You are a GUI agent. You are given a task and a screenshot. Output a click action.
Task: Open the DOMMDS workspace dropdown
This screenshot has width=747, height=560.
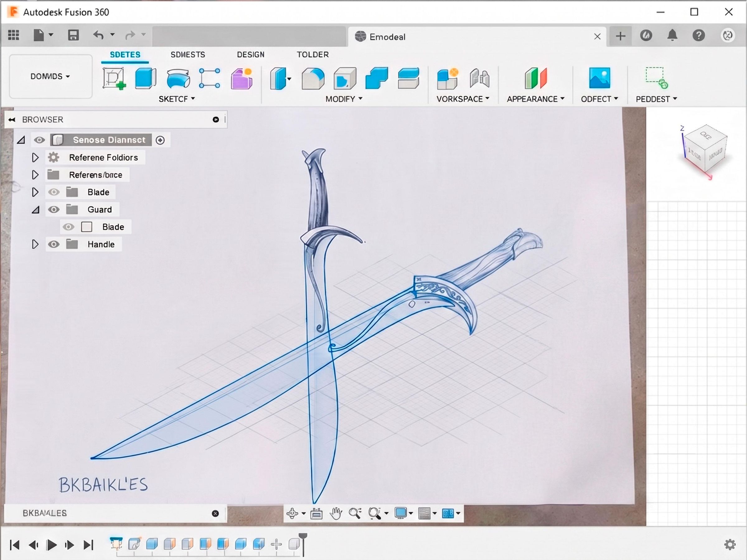pyautogui.click(x=50, y=76)
